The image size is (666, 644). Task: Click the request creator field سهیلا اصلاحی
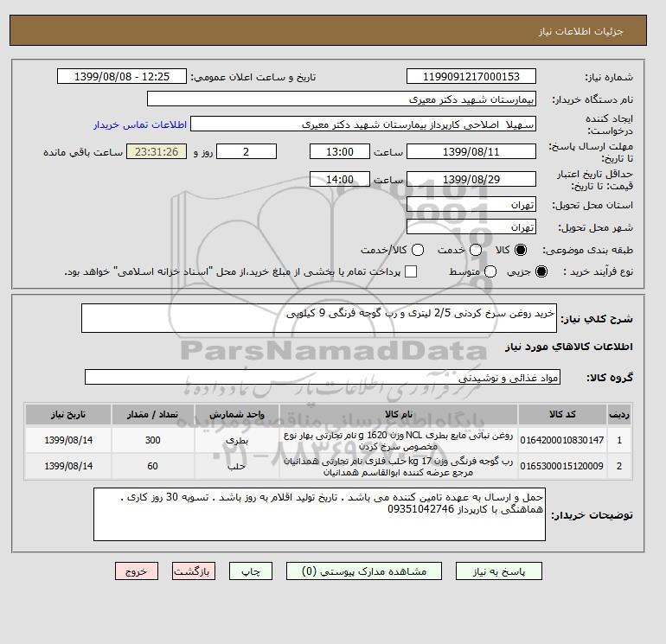click(363, 124)
